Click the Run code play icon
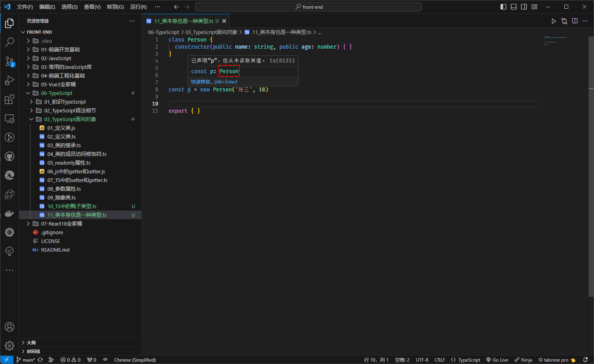The height and width of the screenshot is (364, 594). click(x=554, y=21)
